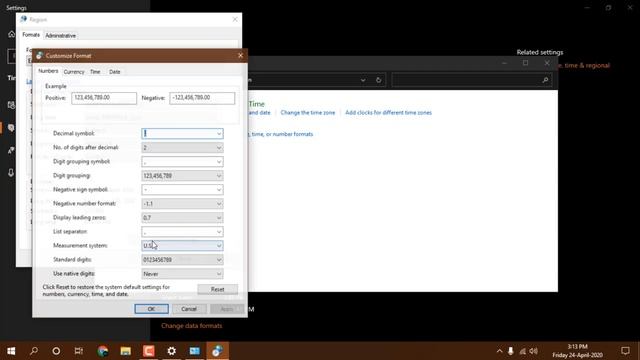Switch to the Time tab
The height and width of the screenshot is (360, 640).
point(95,72)
